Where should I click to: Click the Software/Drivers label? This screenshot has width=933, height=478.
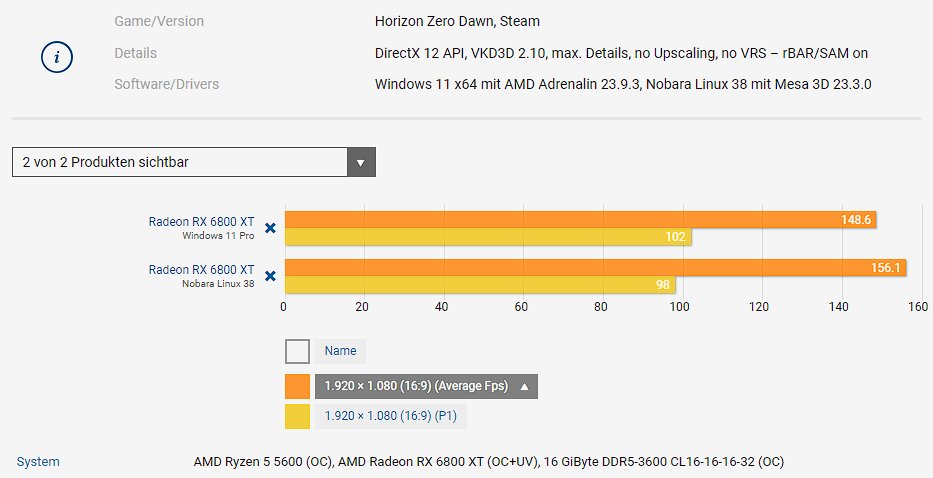click(x=166, y=84)
